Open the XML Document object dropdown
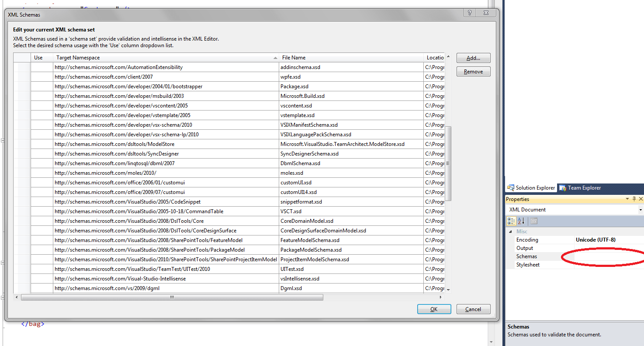Screen dimensions: 644x346 (640, 209)
